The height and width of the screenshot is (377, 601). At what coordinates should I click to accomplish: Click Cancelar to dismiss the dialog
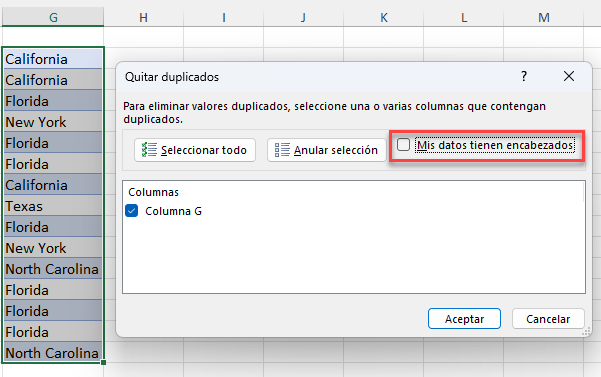click(548, 319)
